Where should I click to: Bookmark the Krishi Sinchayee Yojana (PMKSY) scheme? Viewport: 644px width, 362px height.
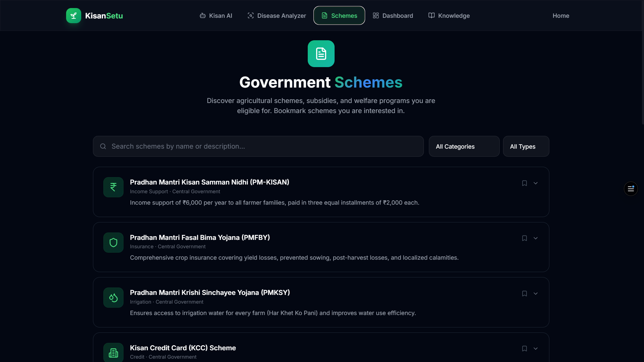pyautogui.click(x=524, y=294)
